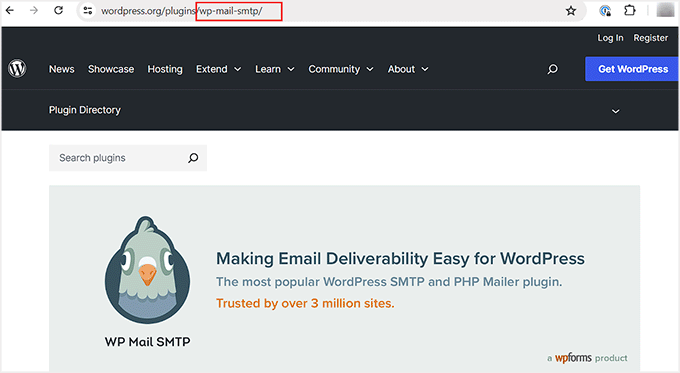Open the News menu item
The image size is (680, 373).
tap(62, 69)
